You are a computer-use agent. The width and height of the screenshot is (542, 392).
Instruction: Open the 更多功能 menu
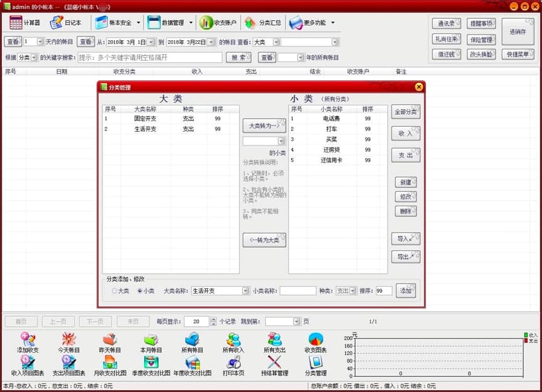(x=312, y=23)
